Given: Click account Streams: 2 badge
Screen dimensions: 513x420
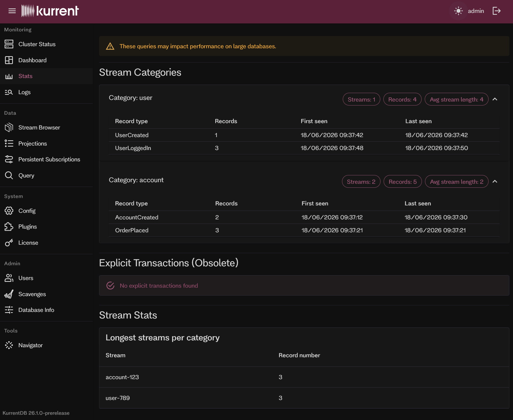Looking at the screenshot, I should 361,182.
